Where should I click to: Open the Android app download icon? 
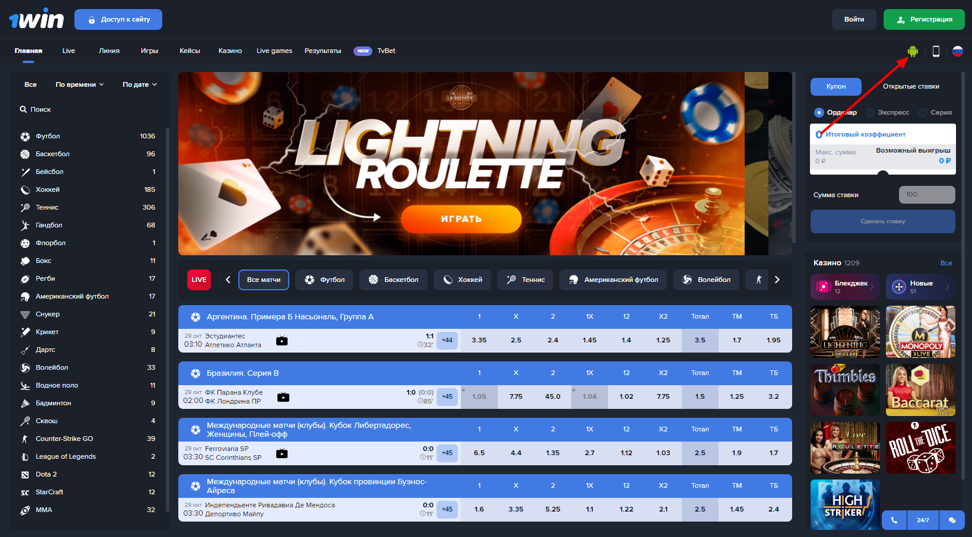coord(912,51)
